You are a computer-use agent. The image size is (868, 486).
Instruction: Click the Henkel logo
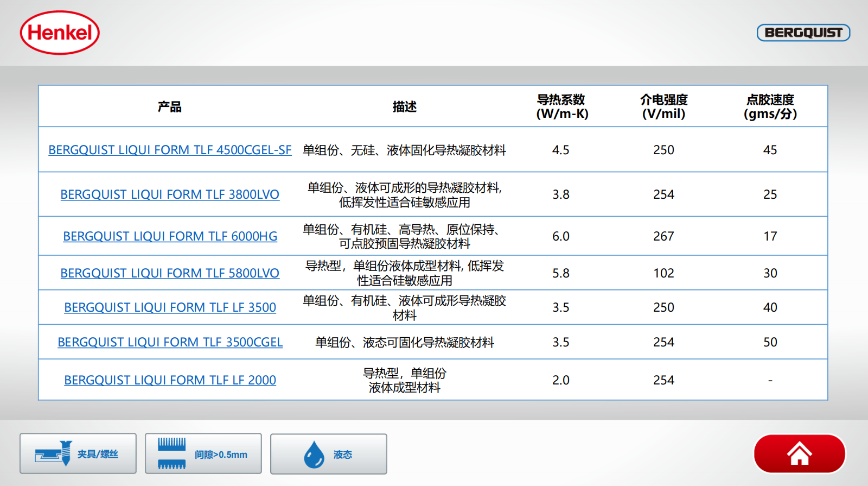point(60,33)
